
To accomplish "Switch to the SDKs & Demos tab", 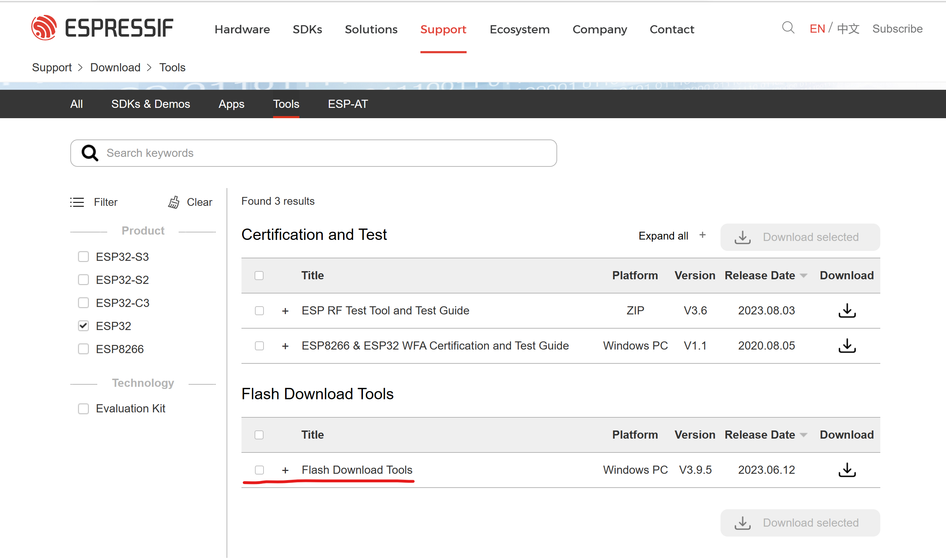I will click(150, 104).
